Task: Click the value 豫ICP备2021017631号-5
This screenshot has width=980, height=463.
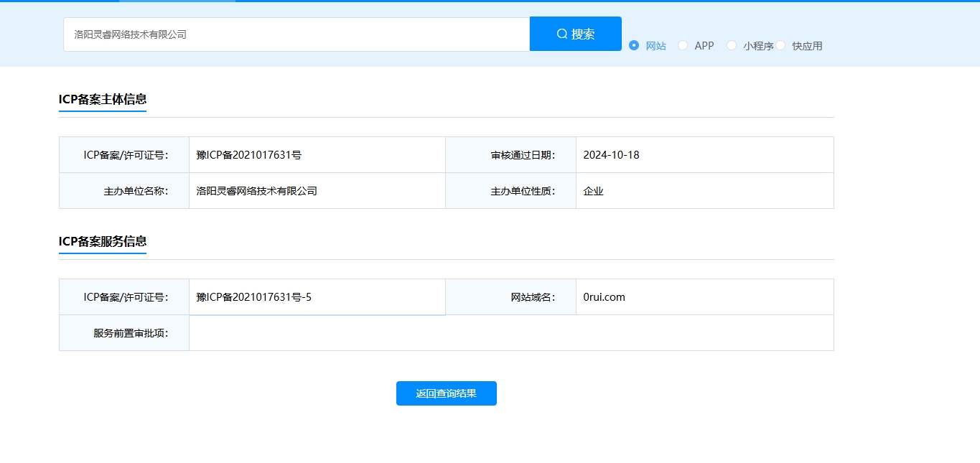Action: (253, 297)
